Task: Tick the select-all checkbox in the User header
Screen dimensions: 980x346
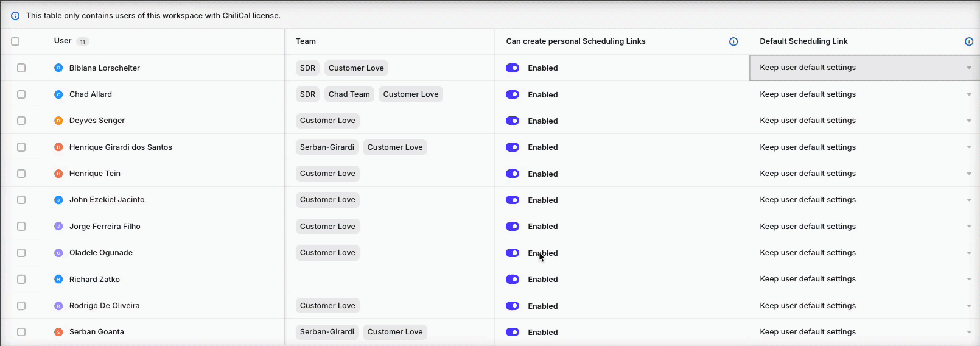Action: click(x=15, y=41)
